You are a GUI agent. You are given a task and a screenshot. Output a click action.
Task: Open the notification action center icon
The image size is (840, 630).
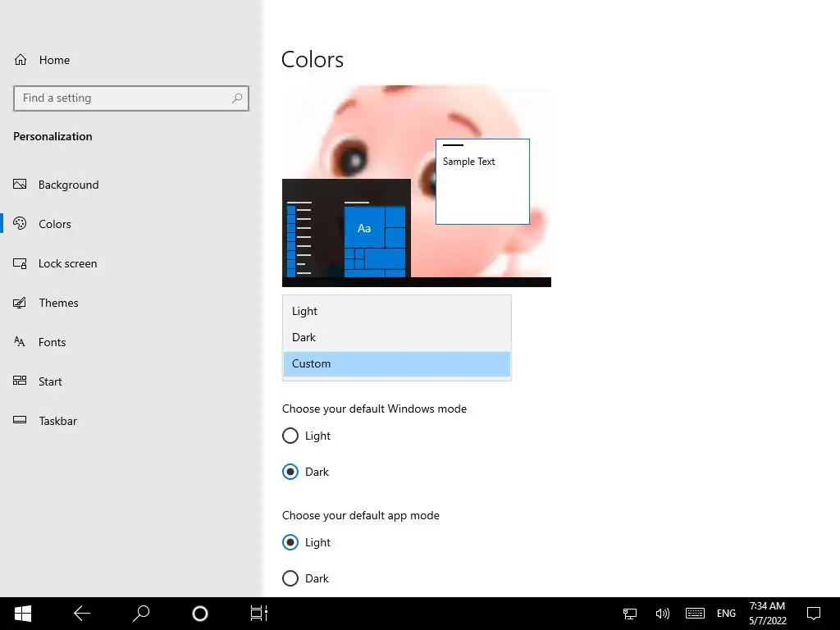[x=814, y=614]
